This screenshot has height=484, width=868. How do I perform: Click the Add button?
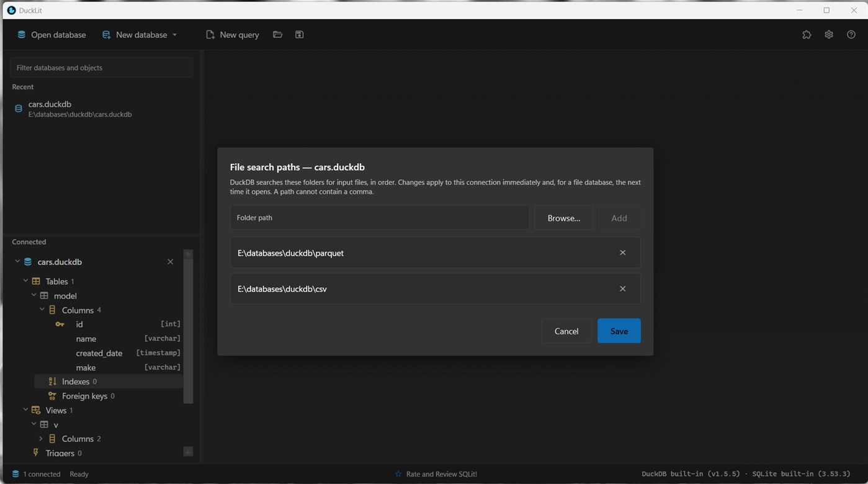619,218
